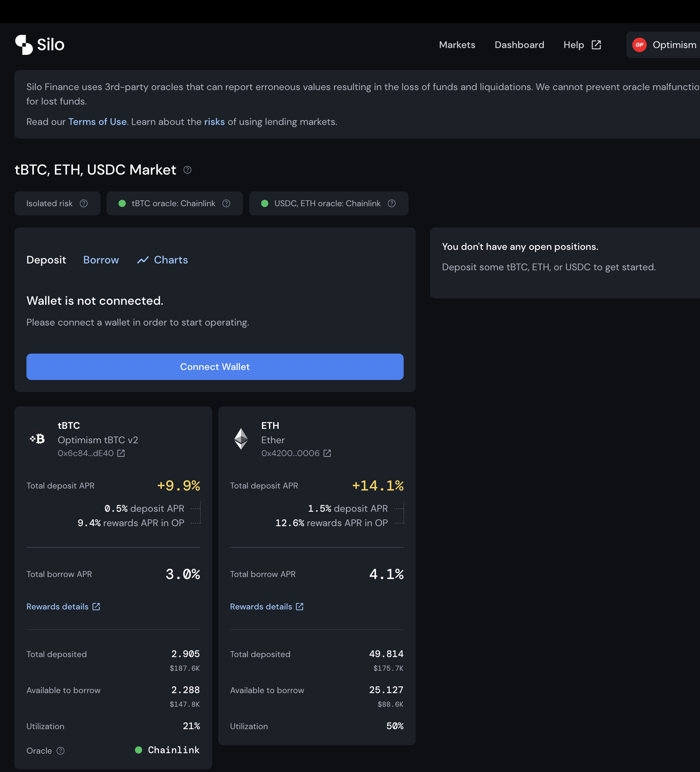Click the USDC, ETH oracle: Chainlink badge
Image resolution: width=700 pixels, height=772 pixels.
[329, 203]
